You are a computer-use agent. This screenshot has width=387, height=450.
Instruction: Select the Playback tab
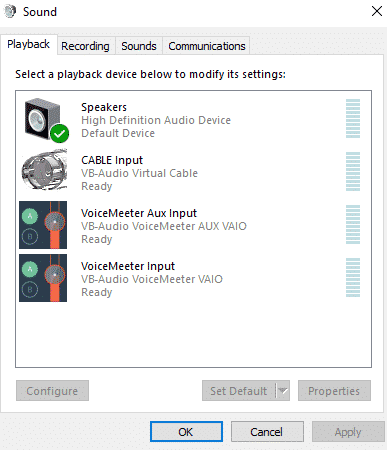click(x=29, y=44)
